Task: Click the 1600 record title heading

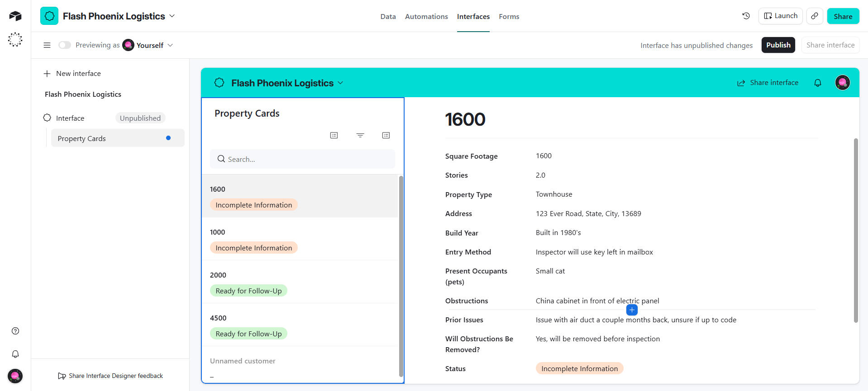Action: coord(465,119)
